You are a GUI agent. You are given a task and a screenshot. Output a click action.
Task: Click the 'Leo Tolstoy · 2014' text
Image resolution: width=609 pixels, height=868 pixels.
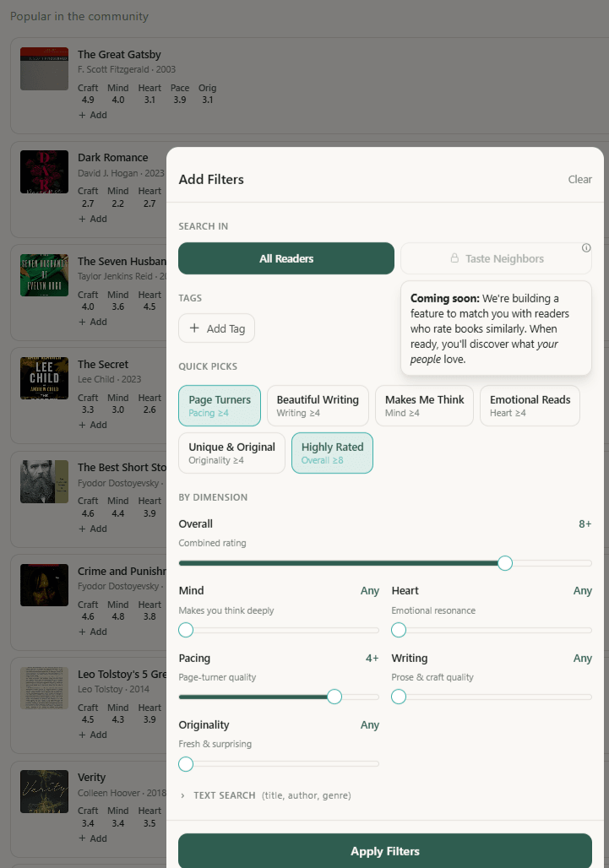point(113,689)
